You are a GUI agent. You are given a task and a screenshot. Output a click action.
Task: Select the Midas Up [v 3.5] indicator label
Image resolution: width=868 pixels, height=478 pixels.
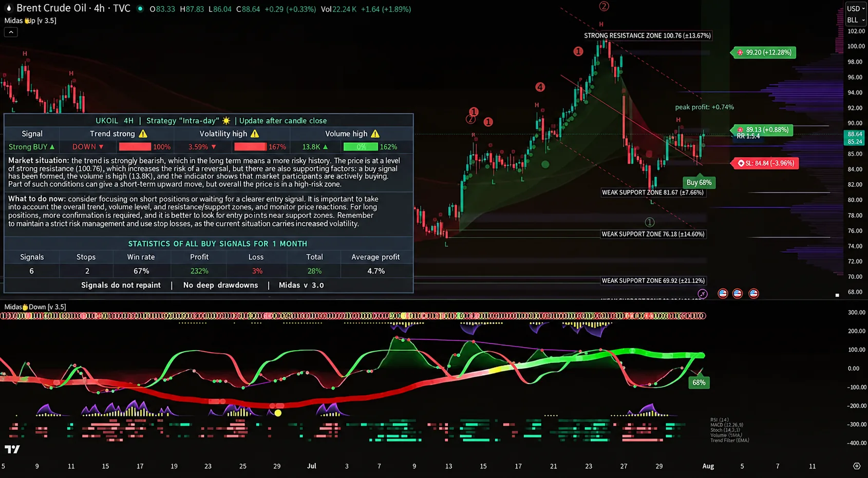[30, 21]
